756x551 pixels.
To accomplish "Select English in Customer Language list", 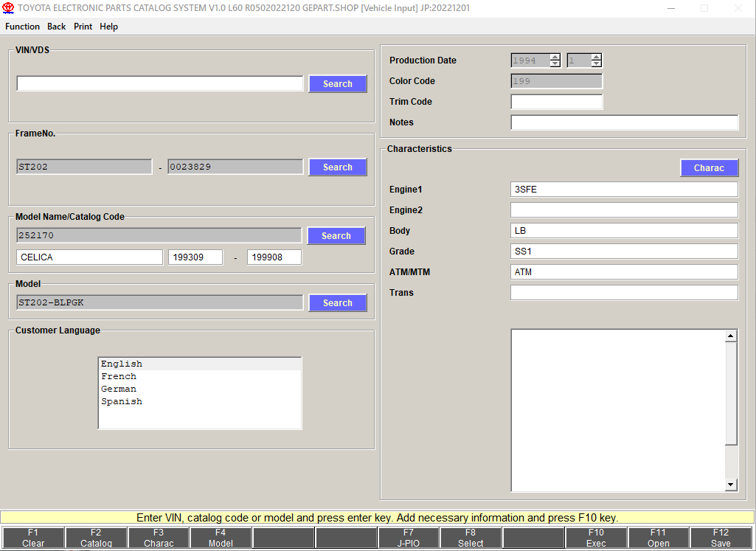I will click(200, 364).
